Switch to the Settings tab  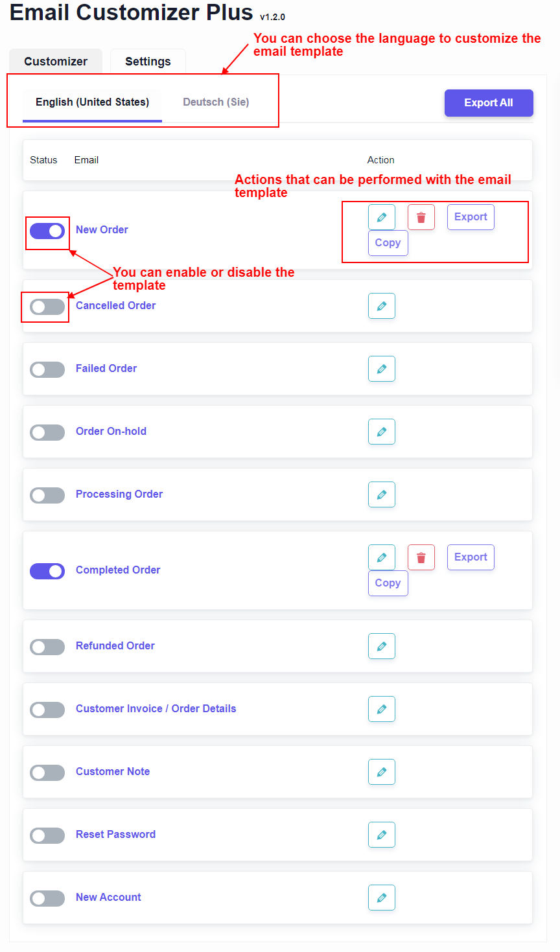pyautogui.click(x=148, y=61)
